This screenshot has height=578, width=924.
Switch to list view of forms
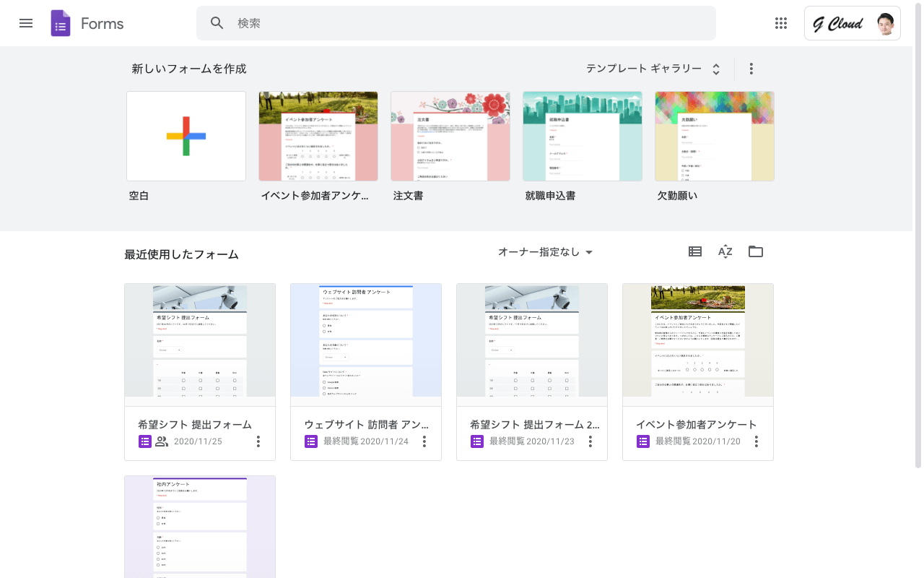tap(695, 251)
